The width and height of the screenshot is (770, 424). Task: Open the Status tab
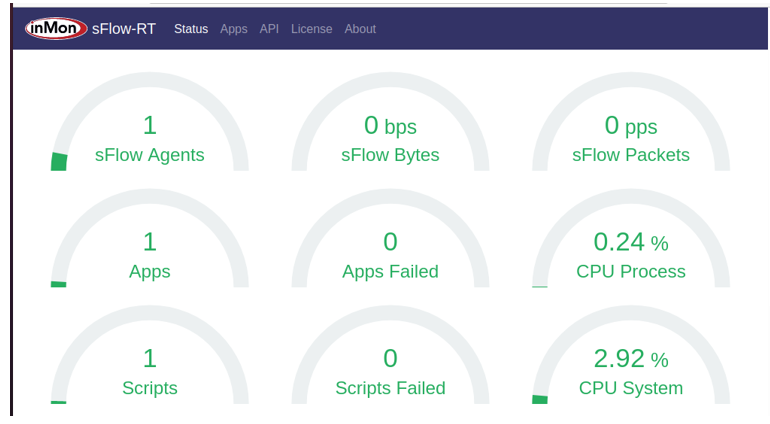tap(191, 29)
